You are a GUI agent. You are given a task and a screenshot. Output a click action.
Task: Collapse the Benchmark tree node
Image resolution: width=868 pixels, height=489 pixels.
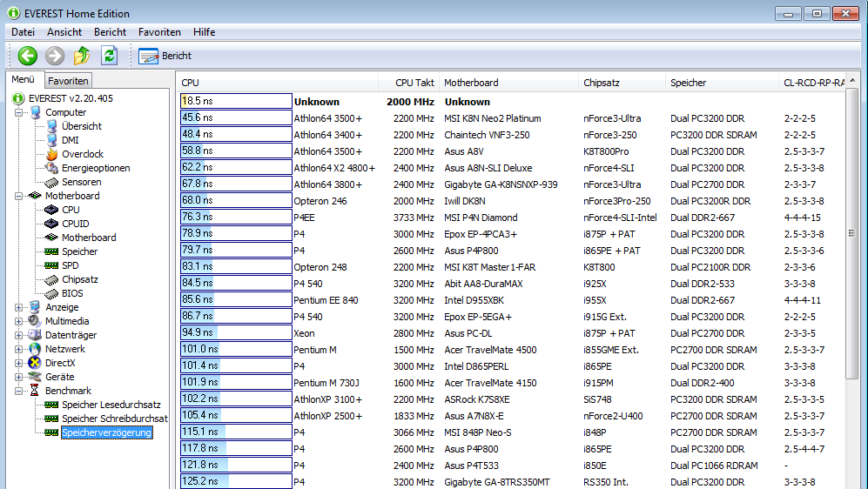19,391
